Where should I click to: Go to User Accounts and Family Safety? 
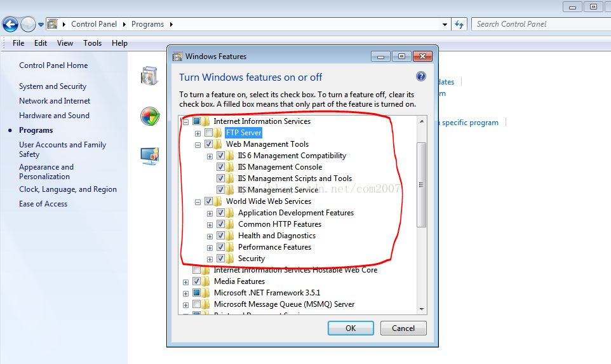coord(62,149)
